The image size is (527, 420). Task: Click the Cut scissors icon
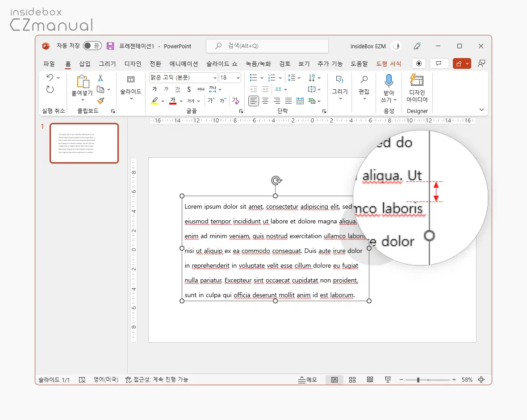tap(100, 78)
